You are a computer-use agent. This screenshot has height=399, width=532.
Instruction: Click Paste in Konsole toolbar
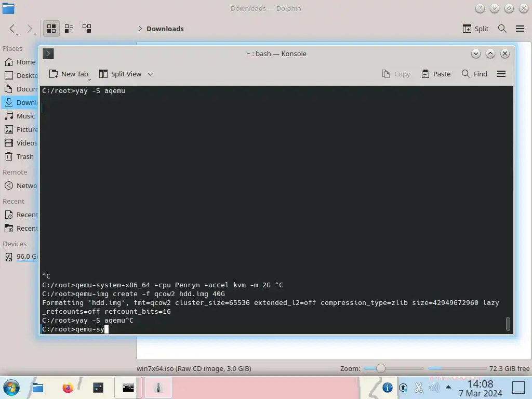pyautogui.click(x=436, y=74)
